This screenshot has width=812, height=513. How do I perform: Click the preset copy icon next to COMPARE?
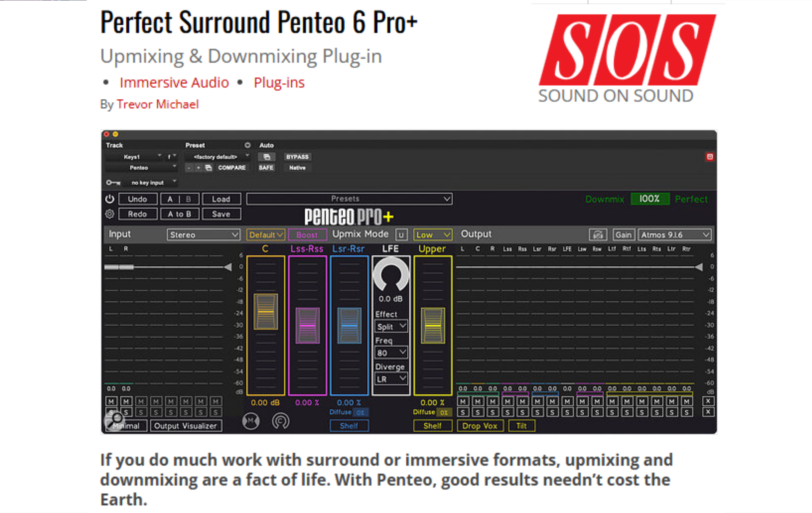coord(209,168)
